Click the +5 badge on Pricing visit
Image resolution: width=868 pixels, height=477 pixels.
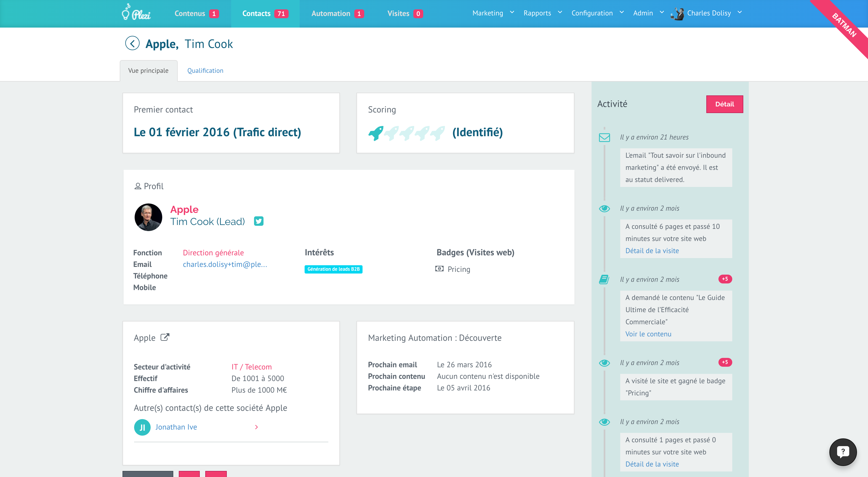[725, 362]
